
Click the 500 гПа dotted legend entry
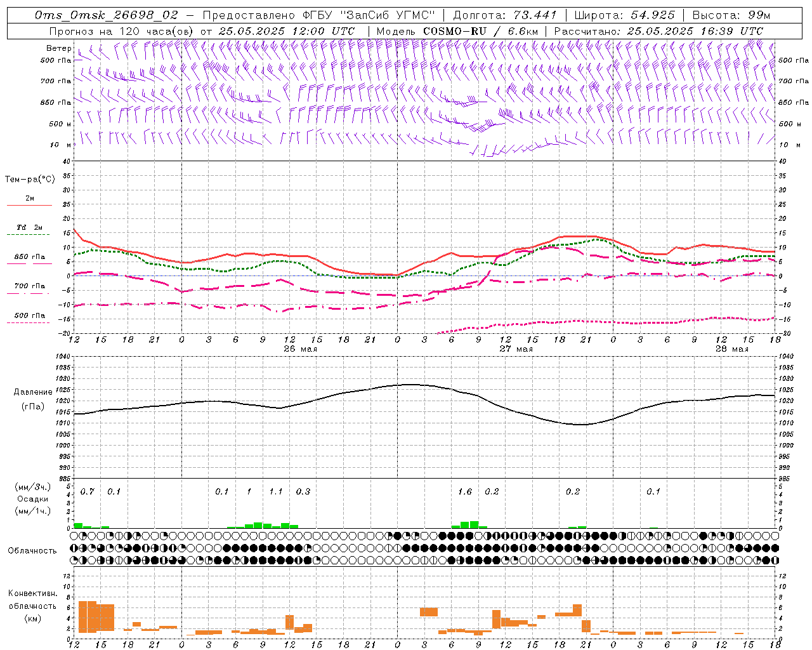tap(29, 318)
